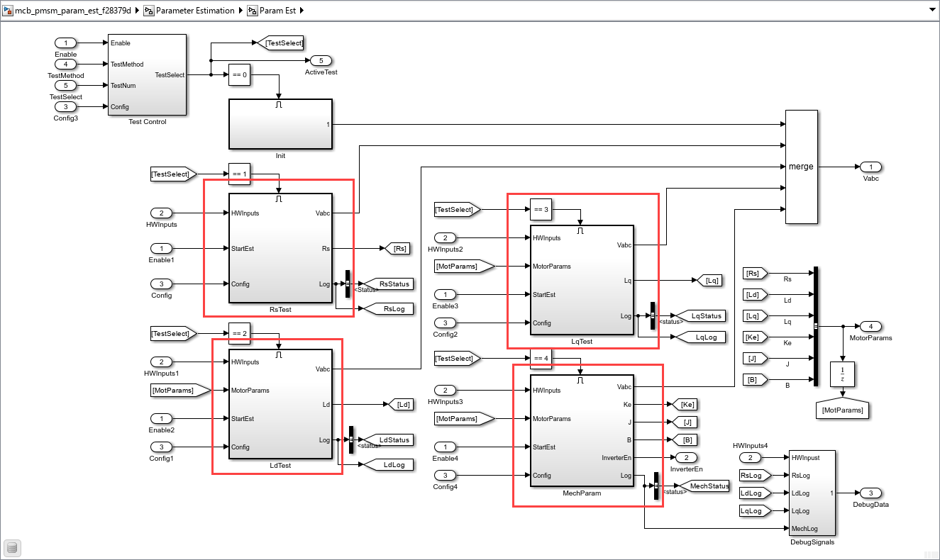Select the '== 3' compare block
This screenshot has height=560, width=940.
tap(541, 209)
